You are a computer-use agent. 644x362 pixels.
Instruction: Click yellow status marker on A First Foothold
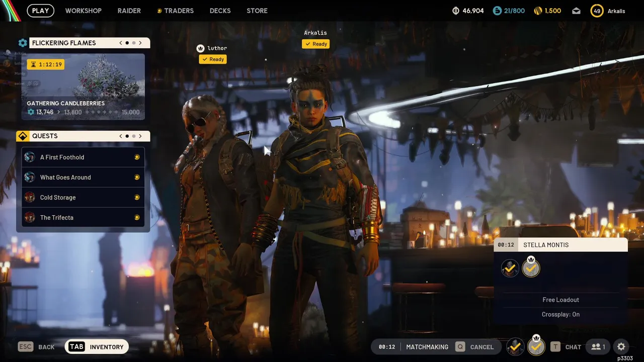[x=137, y=157]
